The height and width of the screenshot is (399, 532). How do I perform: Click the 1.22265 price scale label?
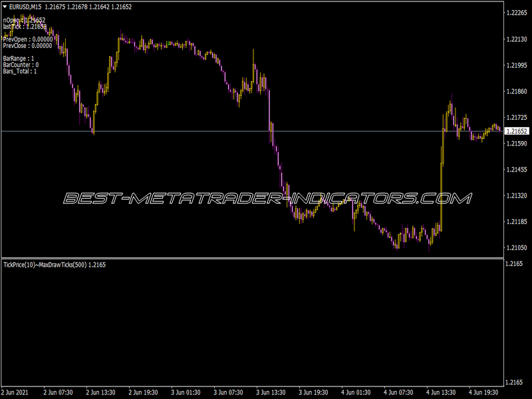(517, 13)
